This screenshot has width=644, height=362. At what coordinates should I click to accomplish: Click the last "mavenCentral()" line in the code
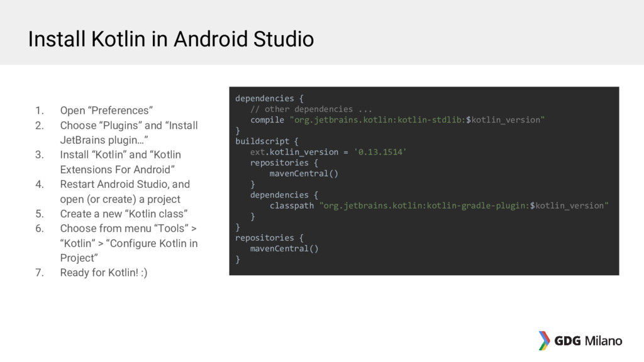(284, 248)
